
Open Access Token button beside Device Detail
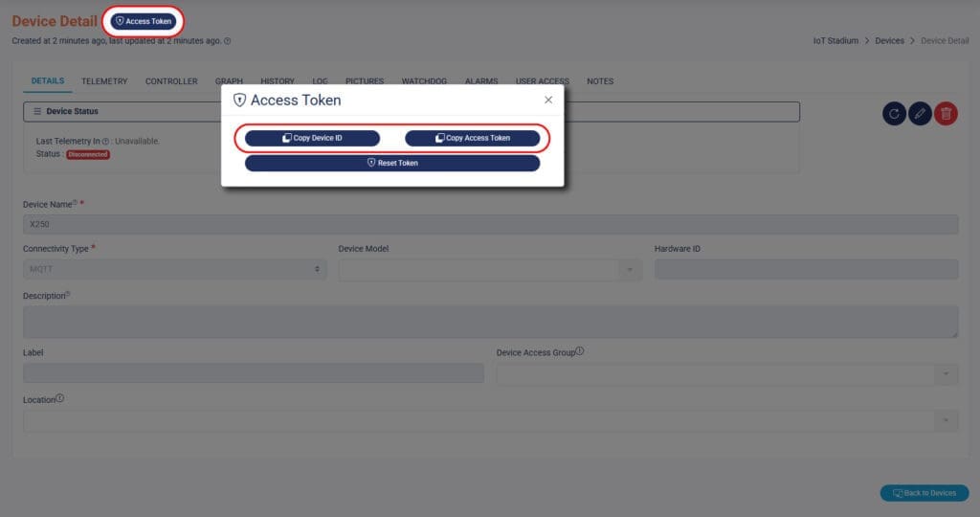(x=144, y=21)
